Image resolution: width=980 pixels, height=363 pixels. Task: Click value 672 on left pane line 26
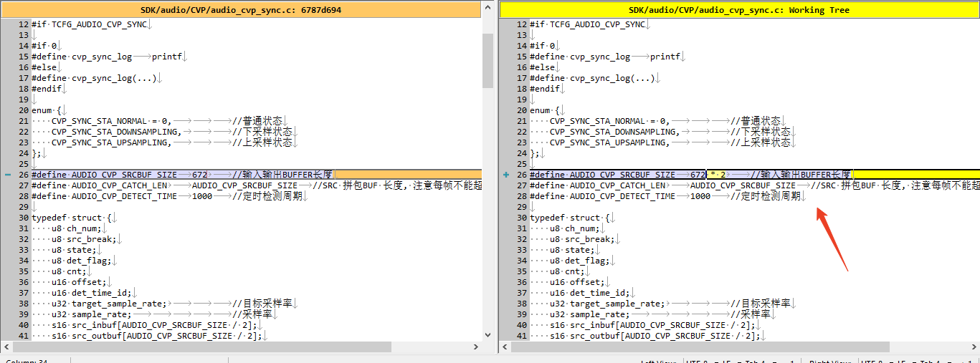click(x=199, y=175)
